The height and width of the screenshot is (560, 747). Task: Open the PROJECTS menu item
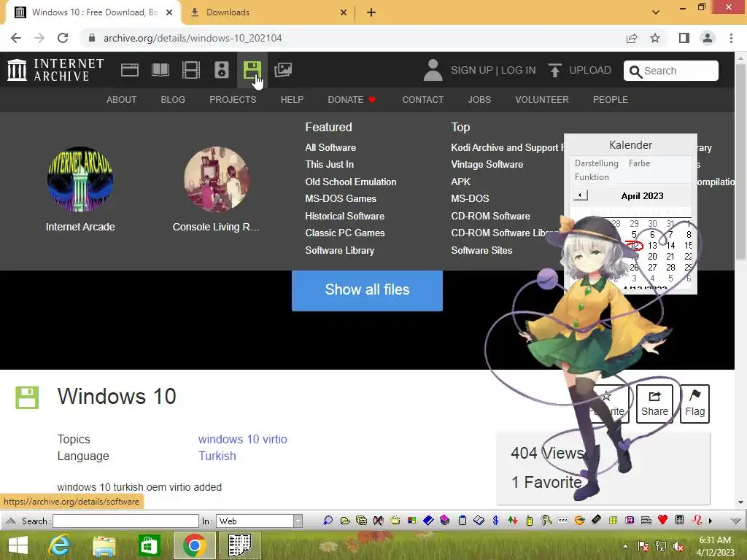coord(233,99)
